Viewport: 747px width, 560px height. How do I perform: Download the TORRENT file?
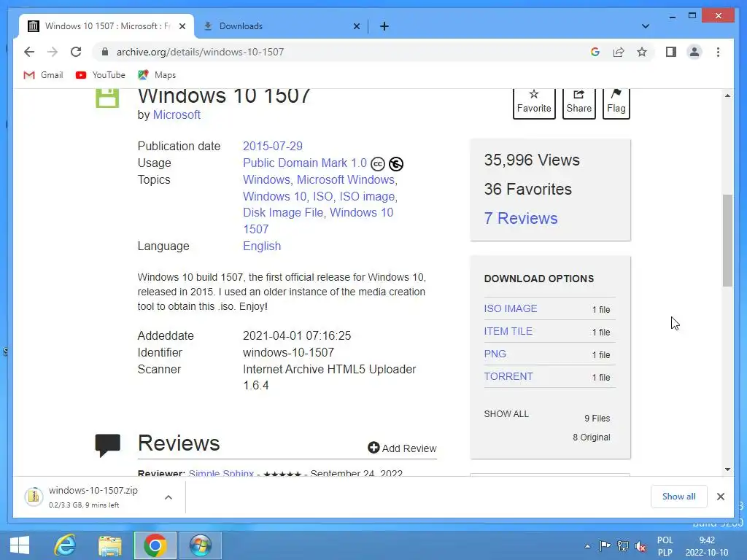pos(508,376)
